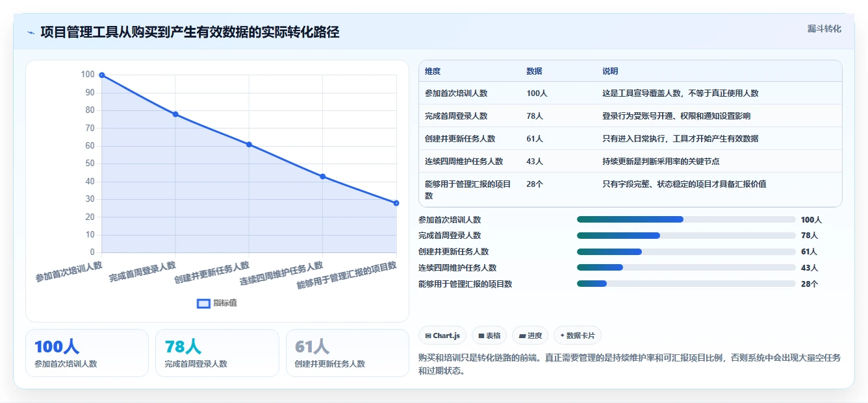Click table value 100人
This screenshot has width=868, height=403.
click(x=537, y=93)
